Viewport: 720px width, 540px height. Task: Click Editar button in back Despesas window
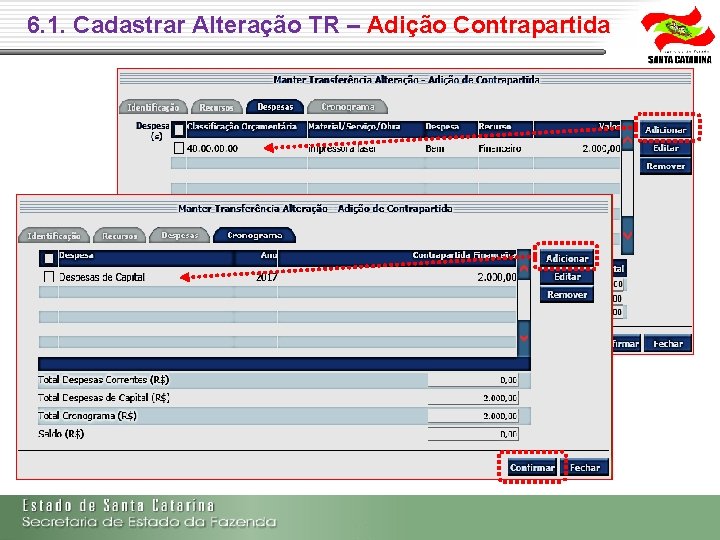[665, 148]
